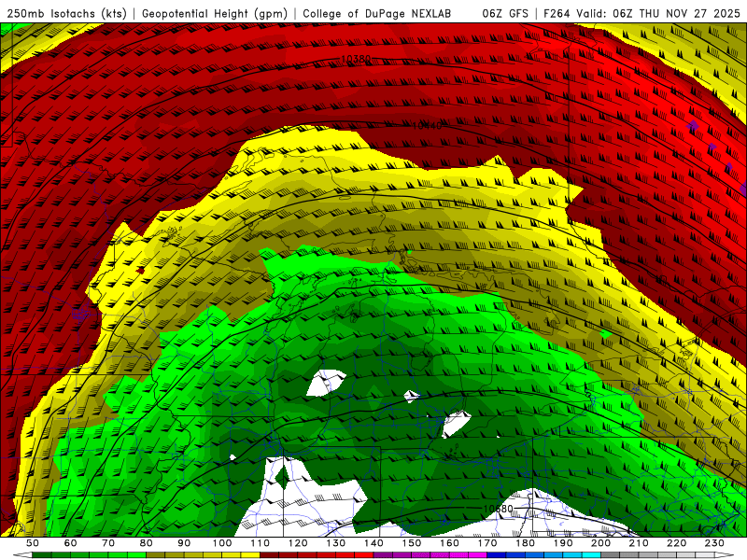747x560 pixels.
Task: Click the 180 value on the color scale
Action: click(525, 543)
